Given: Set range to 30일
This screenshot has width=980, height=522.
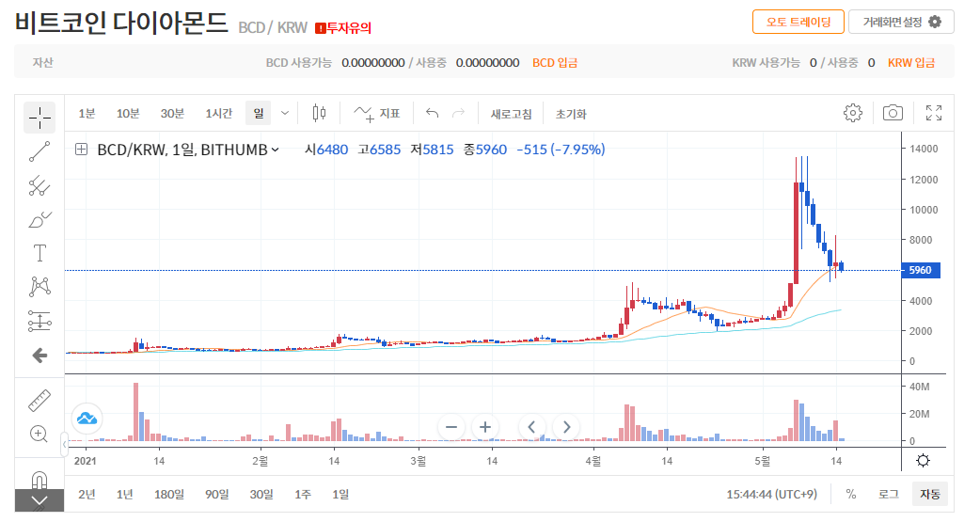Looking at the screenshot, I should [x=261, y=495].
